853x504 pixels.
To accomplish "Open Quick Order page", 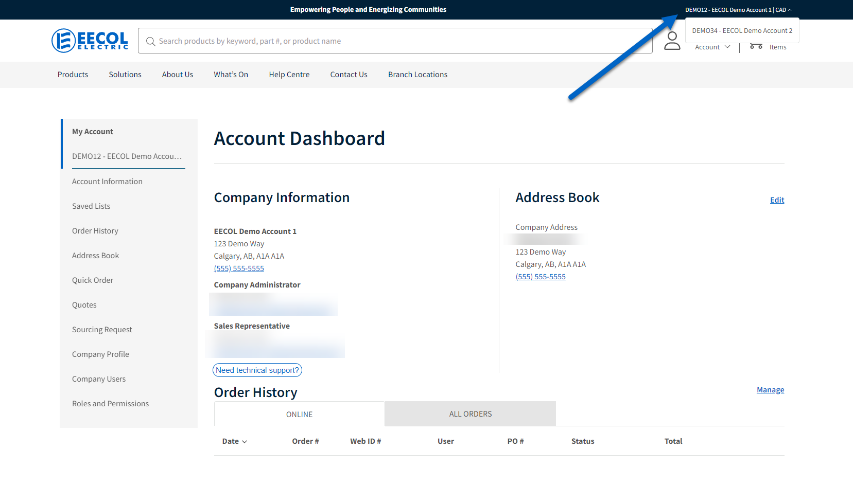I will coord(93,280).
